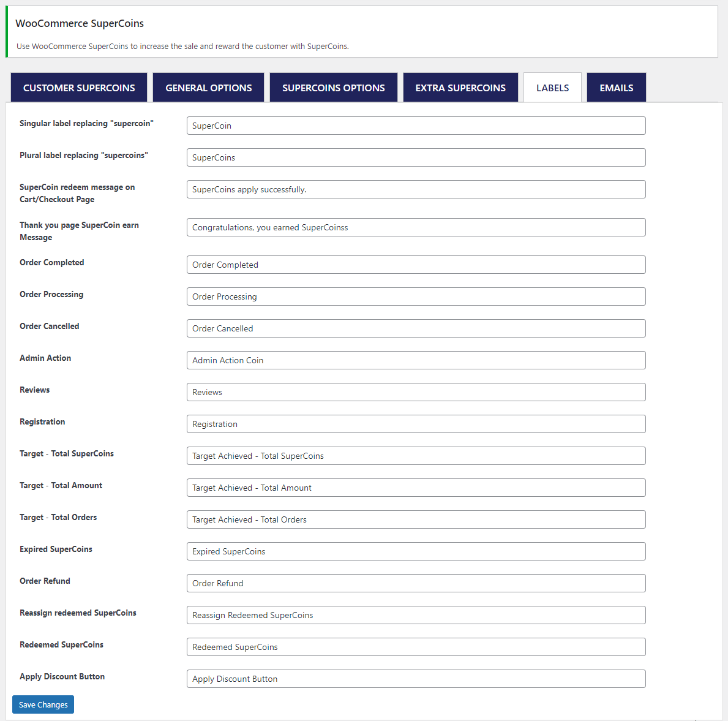
Task: Click the "Target Achieved - Total Amount" field
Action: click(x=416, y=488)
